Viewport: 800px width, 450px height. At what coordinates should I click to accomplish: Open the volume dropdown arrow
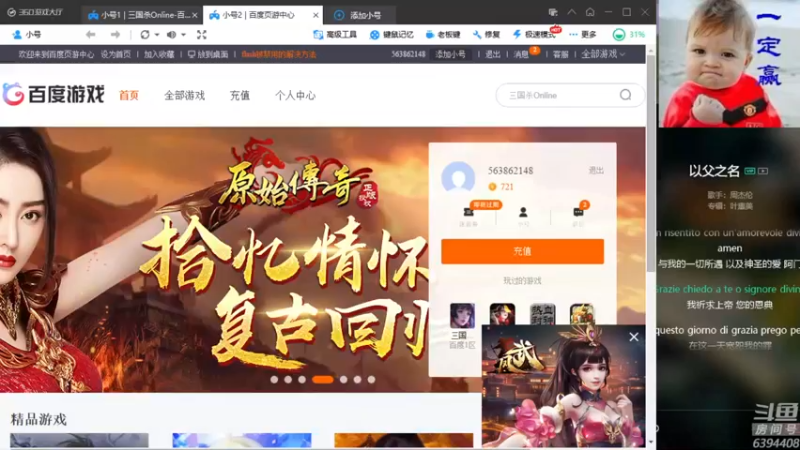pos(183,35)
